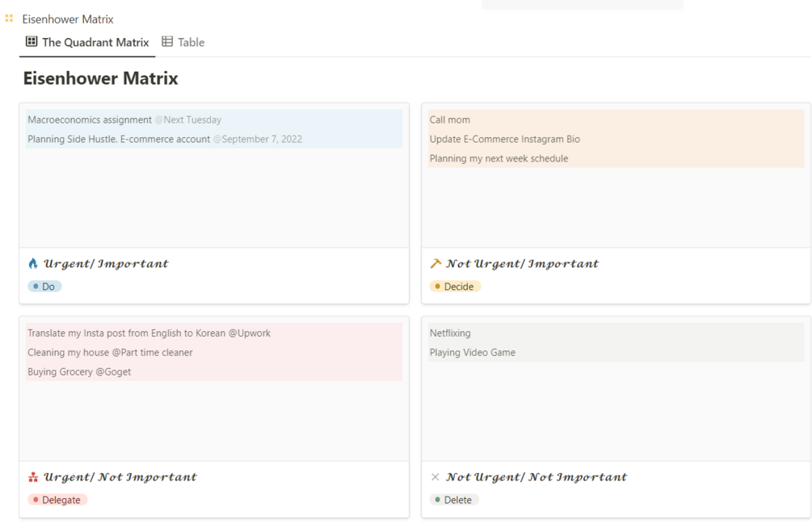
Task: Click the hammer icon on Not Urgent/Important
Action: point(436,264)
